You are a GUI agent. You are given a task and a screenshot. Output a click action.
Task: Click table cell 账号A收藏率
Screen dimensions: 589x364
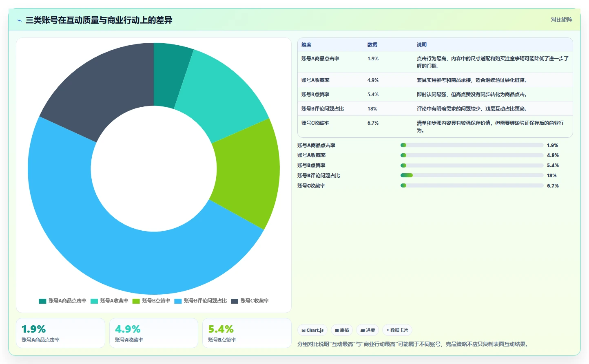point(315,80)
